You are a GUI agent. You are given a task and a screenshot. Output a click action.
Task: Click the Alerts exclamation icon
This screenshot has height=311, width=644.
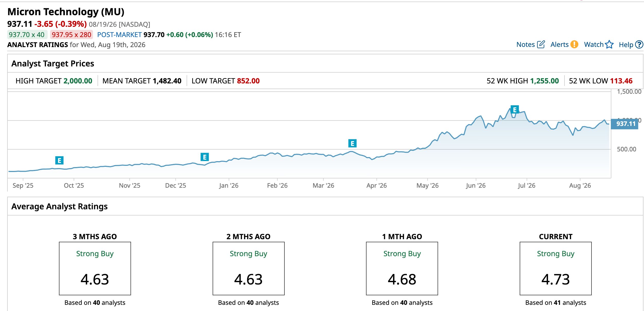[x=574, y=45]
